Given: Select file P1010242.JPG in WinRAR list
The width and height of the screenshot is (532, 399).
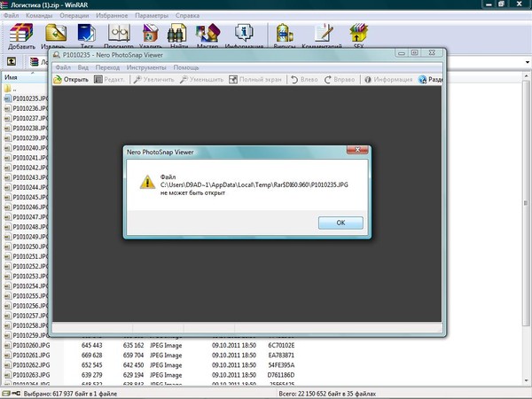Looking at the screenshot, I should 26,168.
